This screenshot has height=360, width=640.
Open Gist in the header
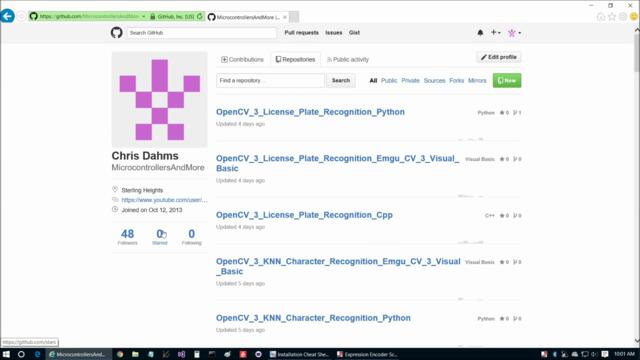click(354, 32)
